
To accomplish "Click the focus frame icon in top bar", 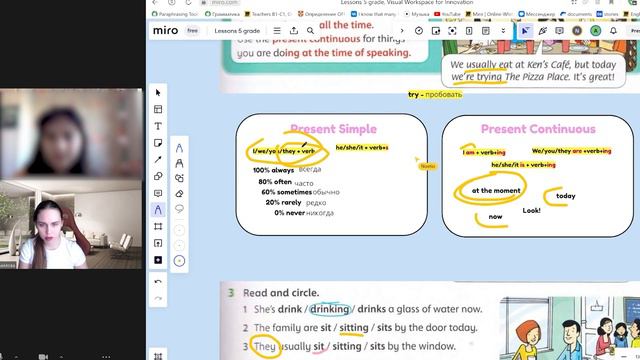I will point(452,31).
